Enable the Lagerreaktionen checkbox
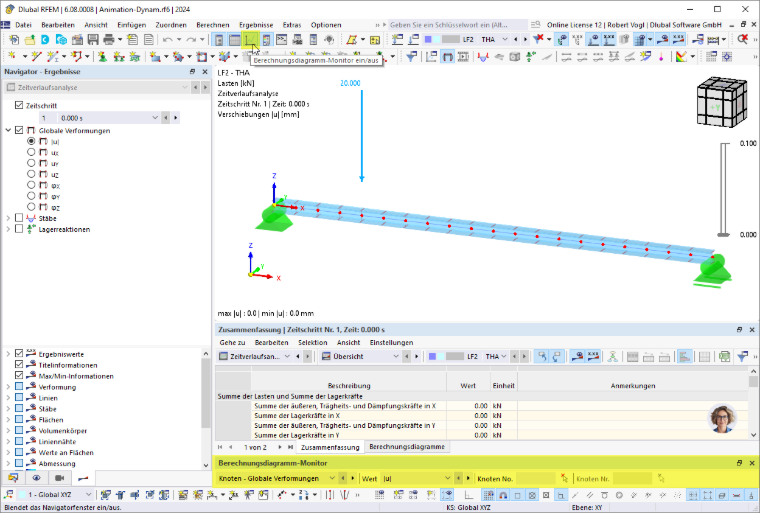Image resolution: width=760 pixels, height=513 pixels. point(19,229)
